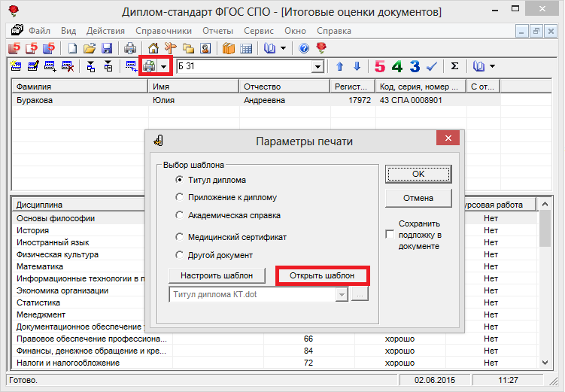This screenshot has height=392, width=565.
Task: Set grade with green 4 icon
Action: tap(397, 66)
